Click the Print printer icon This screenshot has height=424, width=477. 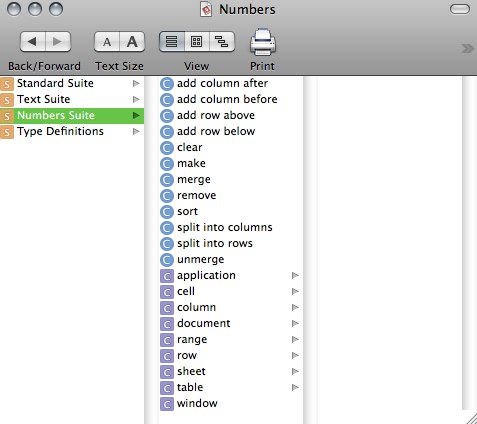pyautogui.click(x=263, y=42)
